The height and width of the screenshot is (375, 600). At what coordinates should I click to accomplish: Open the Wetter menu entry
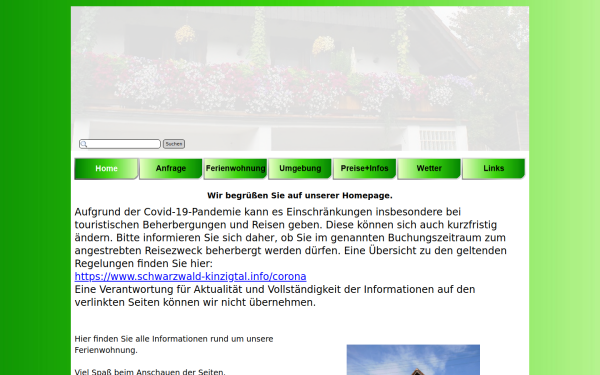pos(429,169)
